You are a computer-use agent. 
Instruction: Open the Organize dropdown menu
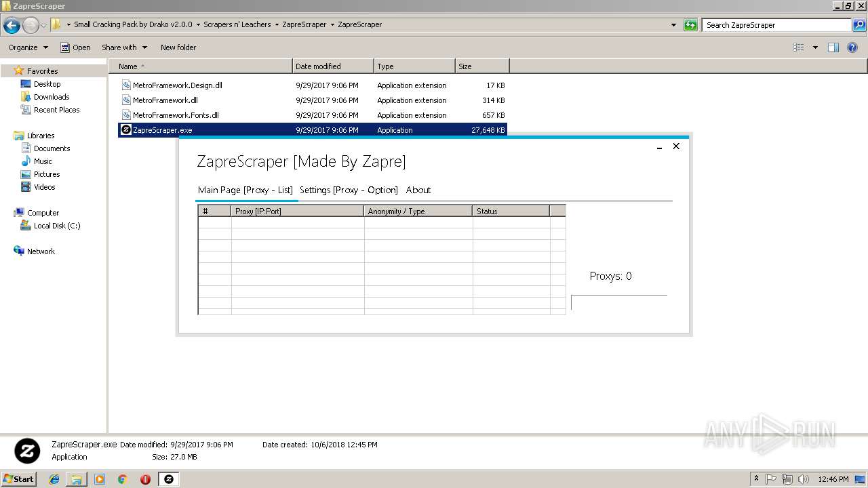pos(28,47)
